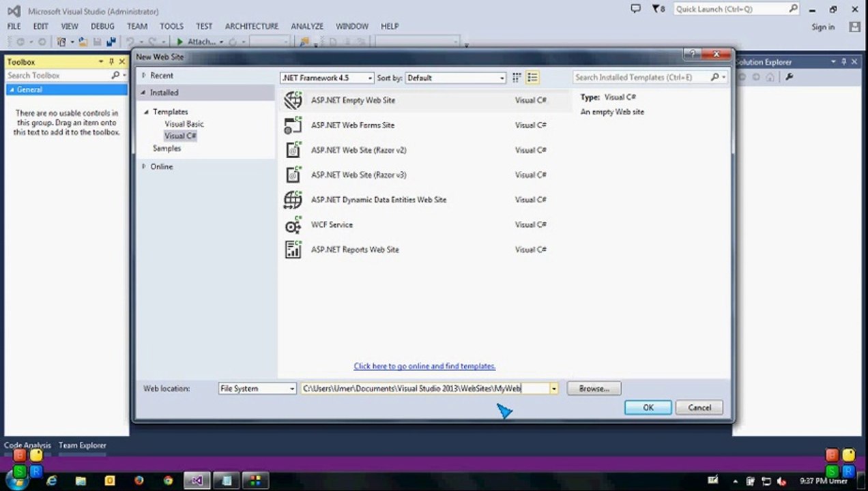
Task: Select ASP.NET Empty Web Site template icon
Action: (293, 100)
